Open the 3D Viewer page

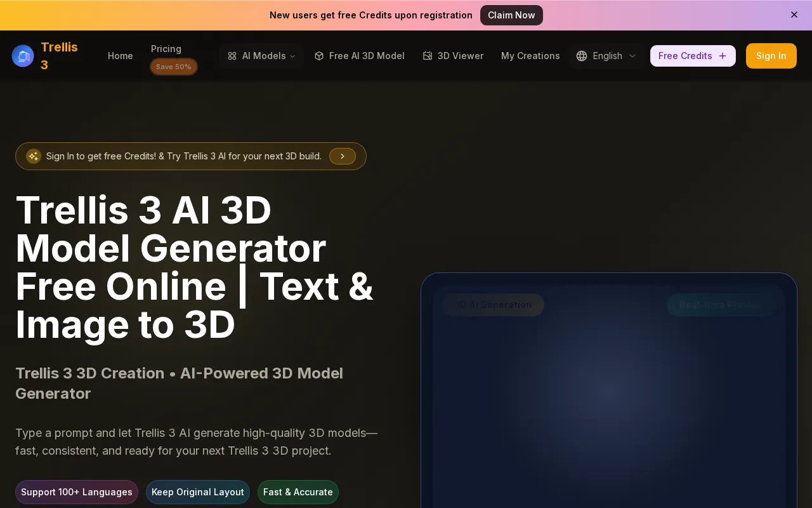(x=453, y=56)
